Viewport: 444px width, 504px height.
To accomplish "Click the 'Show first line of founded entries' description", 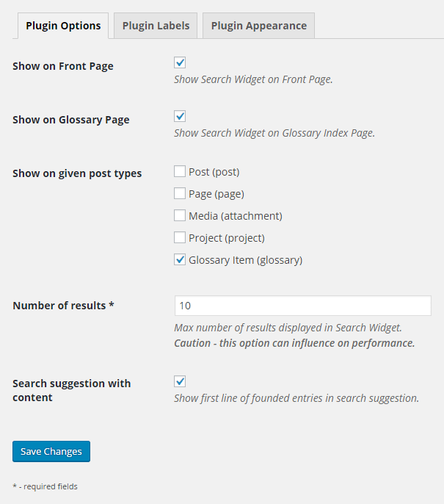I will [296, 399].
